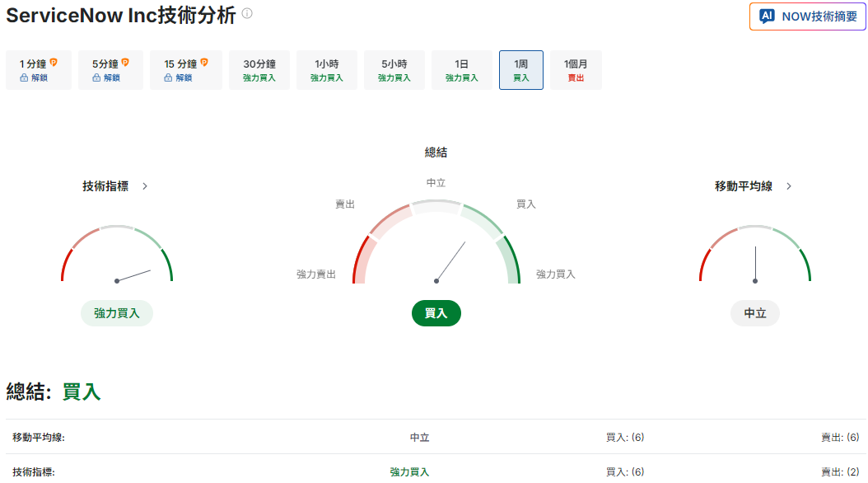Click the 技術指標 gauge needle dial

click(x=117, y=255)
